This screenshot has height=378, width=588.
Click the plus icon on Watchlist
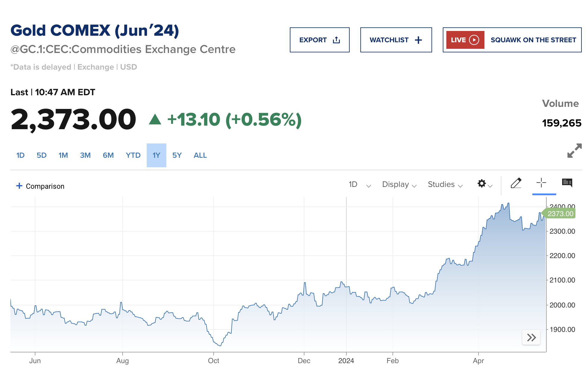(418, 40)
